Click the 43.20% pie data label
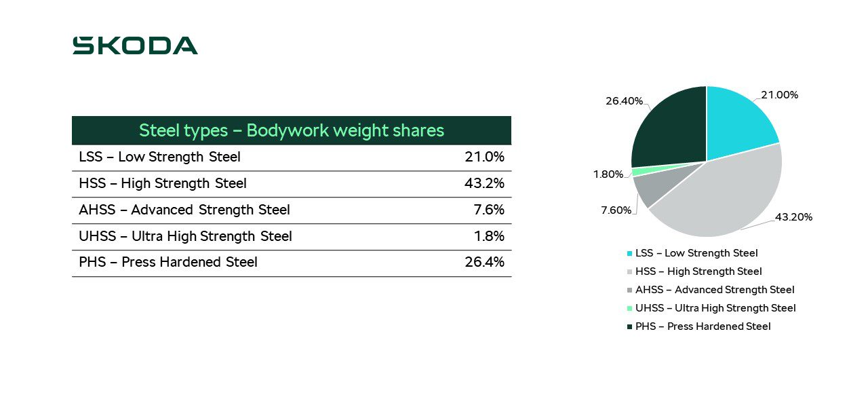The height and width of the screenshot is (395, 868). pyautogui.click(x=793, y=217)
